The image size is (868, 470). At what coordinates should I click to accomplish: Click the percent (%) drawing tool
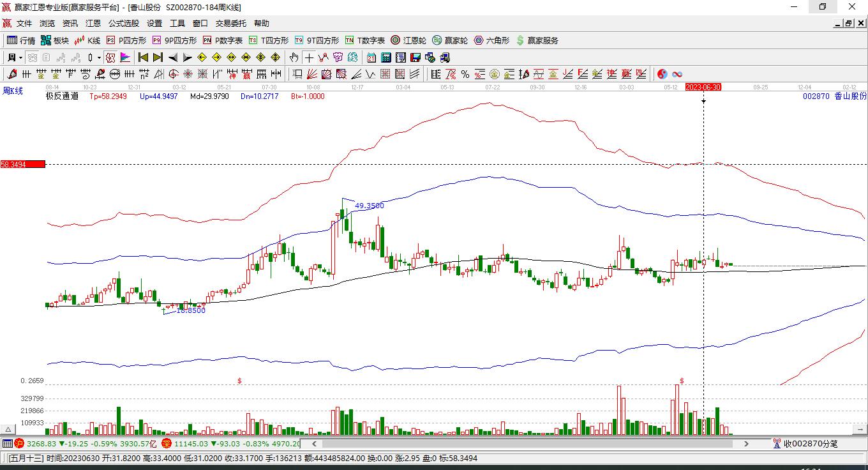pos(465,74)
